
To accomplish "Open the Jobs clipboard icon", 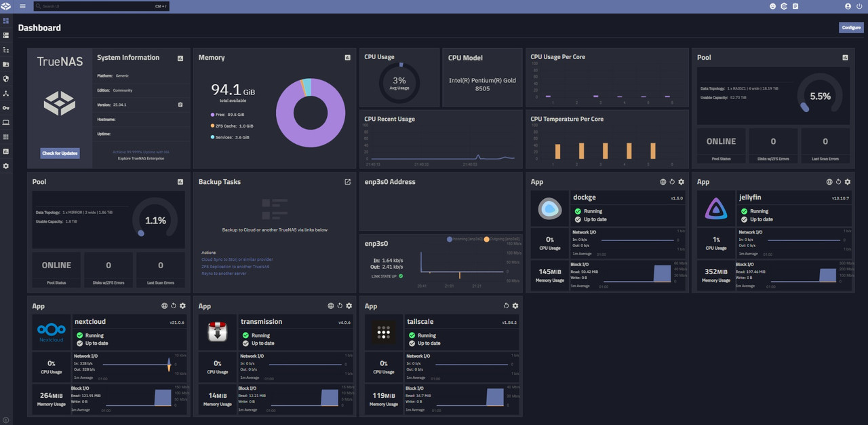I will 795,6.
